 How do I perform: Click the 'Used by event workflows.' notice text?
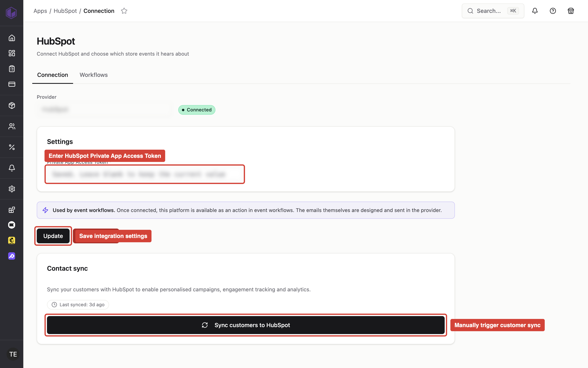coord(84,210)
